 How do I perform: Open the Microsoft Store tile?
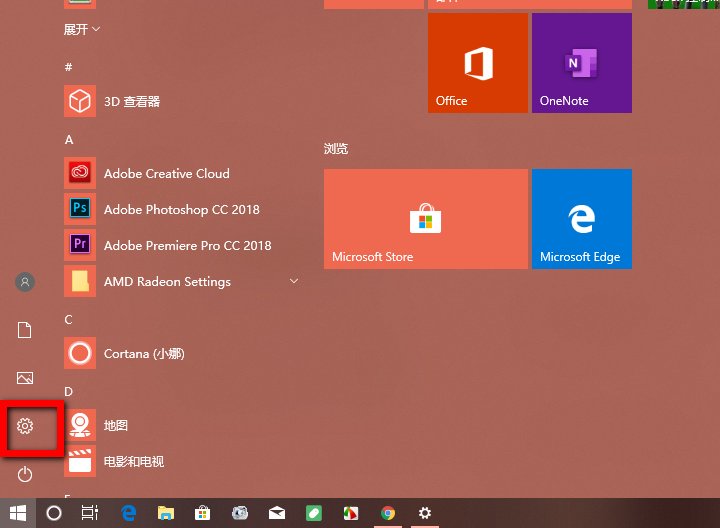click(425, 219)
